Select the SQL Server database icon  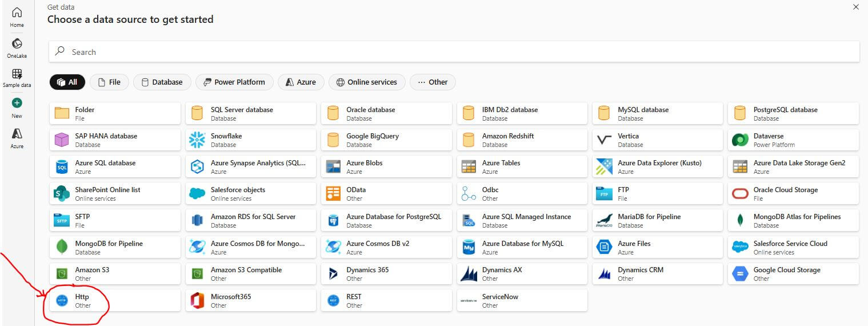pyautogui.click(x=197, y=113)
